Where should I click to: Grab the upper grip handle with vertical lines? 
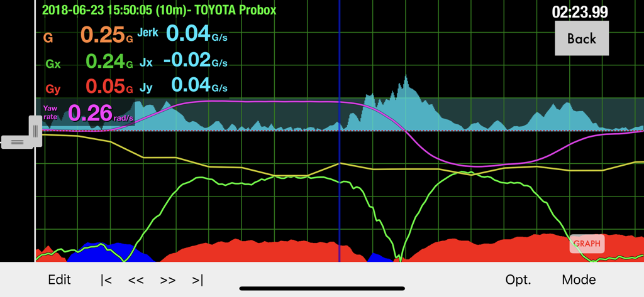click(35, 131)
